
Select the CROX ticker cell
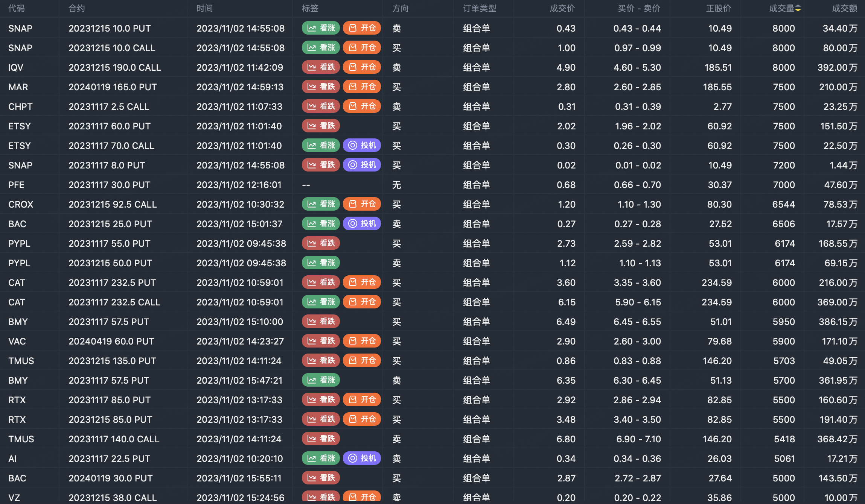[21, 205]
